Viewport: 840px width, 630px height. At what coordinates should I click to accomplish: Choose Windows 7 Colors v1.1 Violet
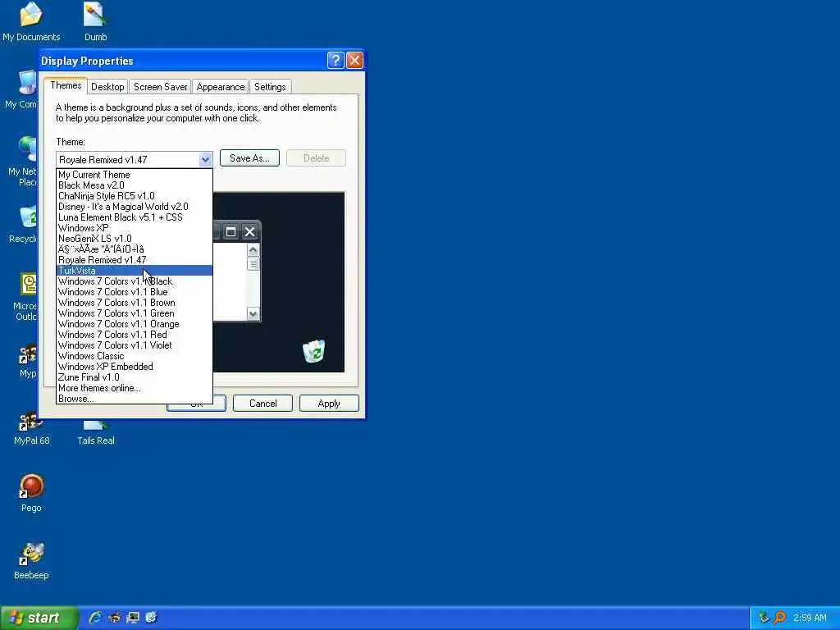[134, 345]
